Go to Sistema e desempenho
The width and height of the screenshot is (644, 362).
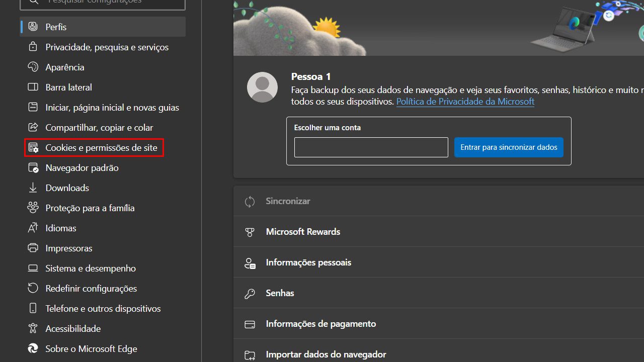click(x=103, y=268)
